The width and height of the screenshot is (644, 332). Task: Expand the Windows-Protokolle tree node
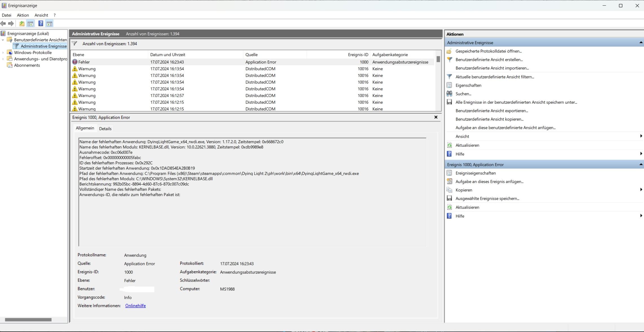[x=3, y=52]
